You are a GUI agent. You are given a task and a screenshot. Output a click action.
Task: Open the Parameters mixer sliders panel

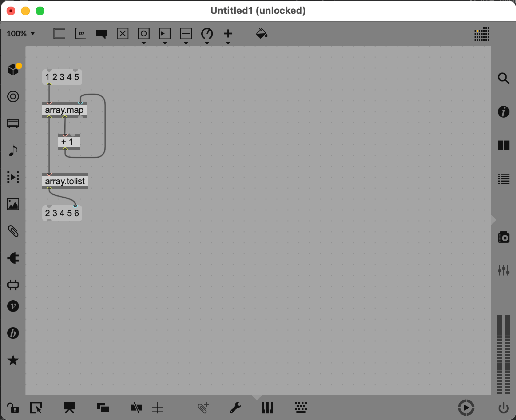coord(503,270)
